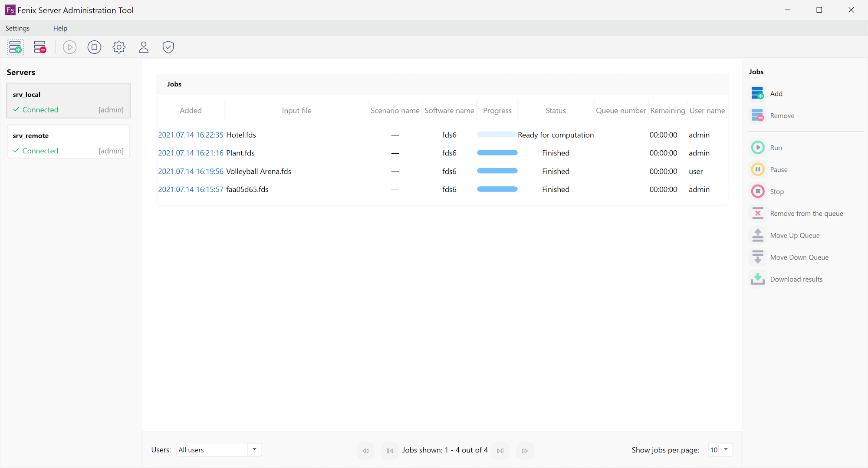Click Volleyball Arena.fds job date link
This screenshot has width=868, height=468.
click(x=191, y=171)
